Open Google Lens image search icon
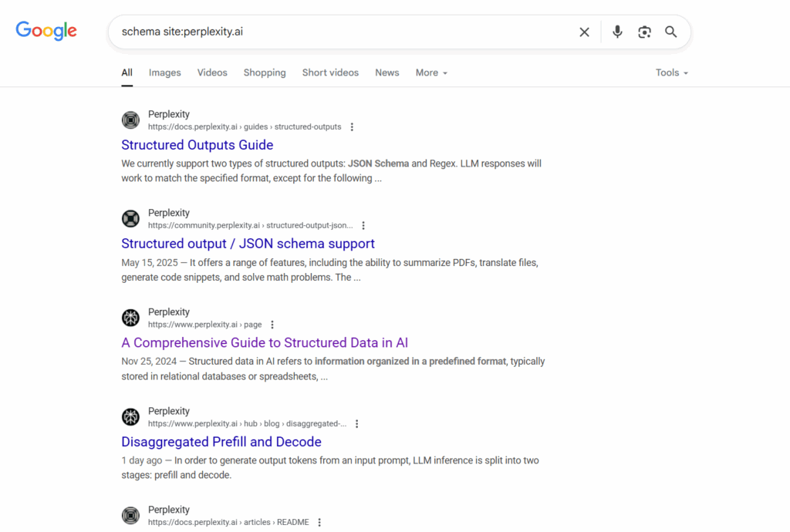Viewport: 790px width, 532px height. pos(644,32)
